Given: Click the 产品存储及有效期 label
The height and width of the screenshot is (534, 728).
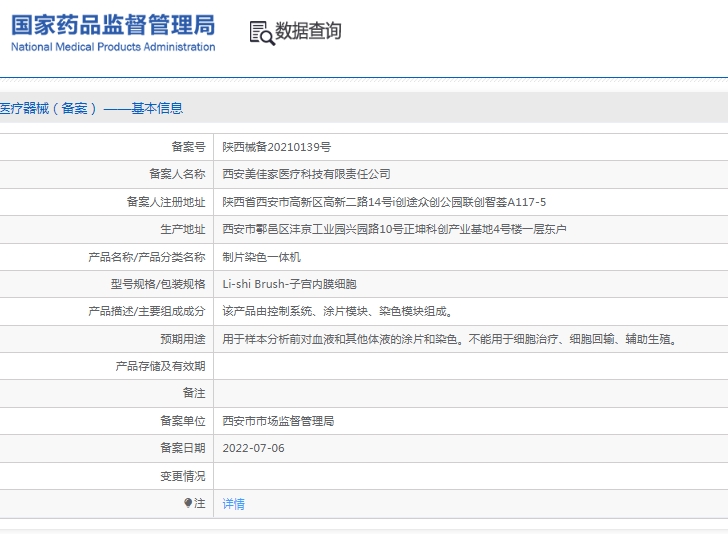Looking at the screenshot, I should [161, 366].
